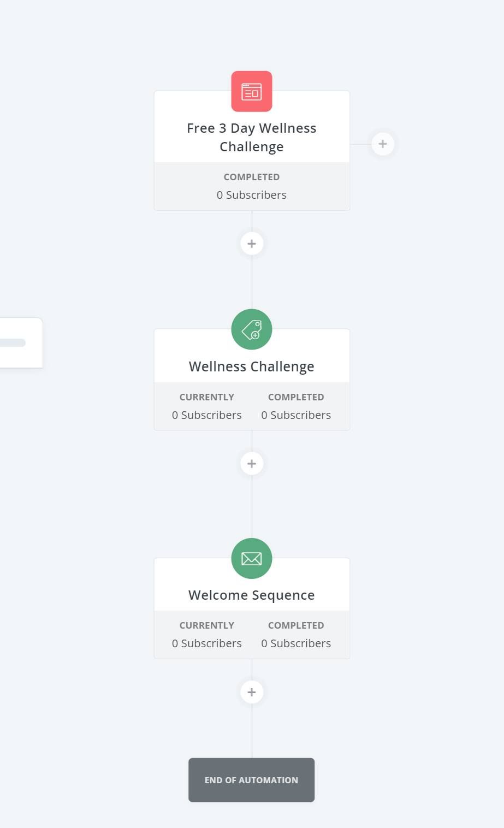Click the green envelope icon above Welcome Sequence
504x828 pixels.
click(252, 558)
